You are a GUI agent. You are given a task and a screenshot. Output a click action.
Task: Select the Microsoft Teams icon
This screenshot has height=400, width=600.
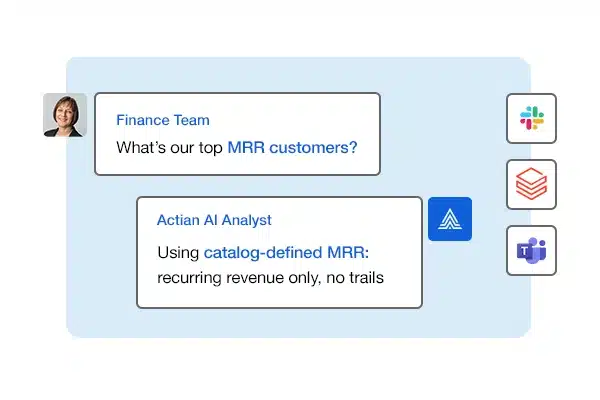(x=531, y=250)
